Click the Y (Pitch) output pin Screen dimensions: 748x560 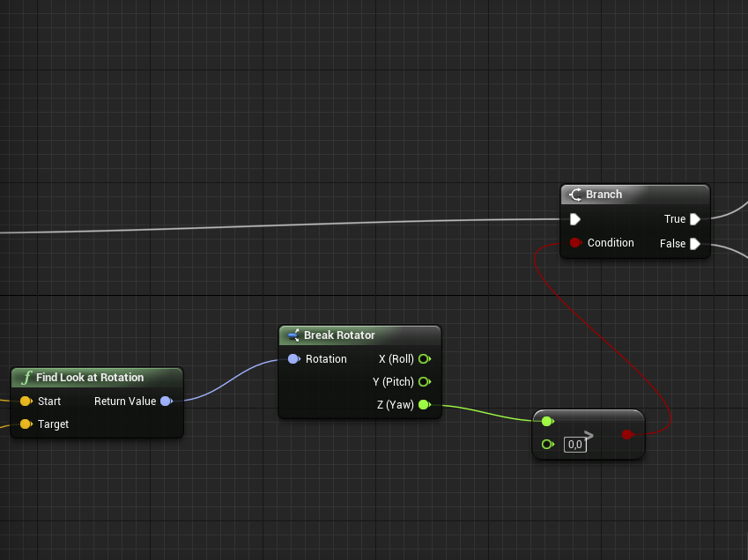425,382
